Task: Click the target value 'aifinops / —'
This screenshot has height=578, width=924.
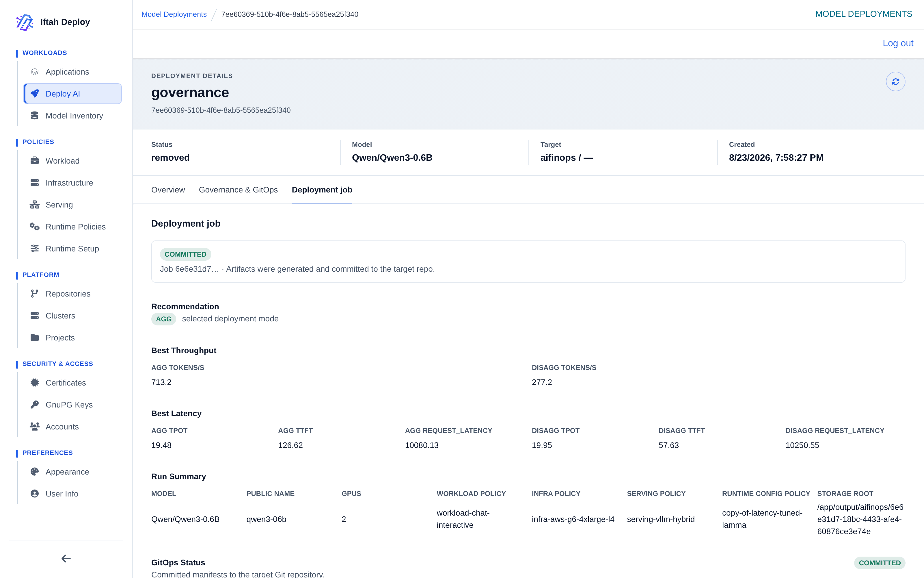Action: (566, 158)
